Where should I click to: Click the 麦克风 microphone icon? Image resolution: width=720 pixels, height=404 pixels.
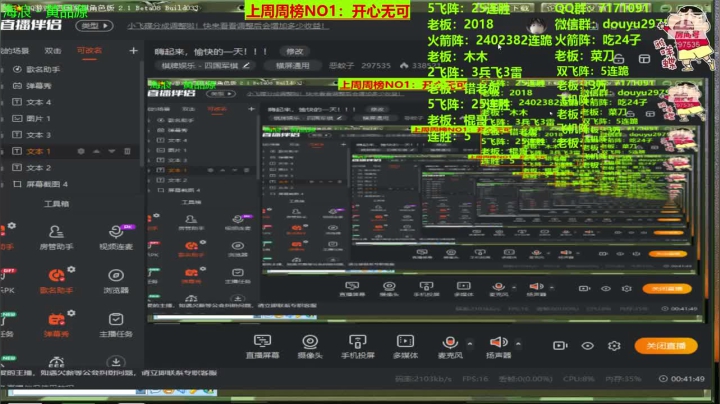point(450,342)
